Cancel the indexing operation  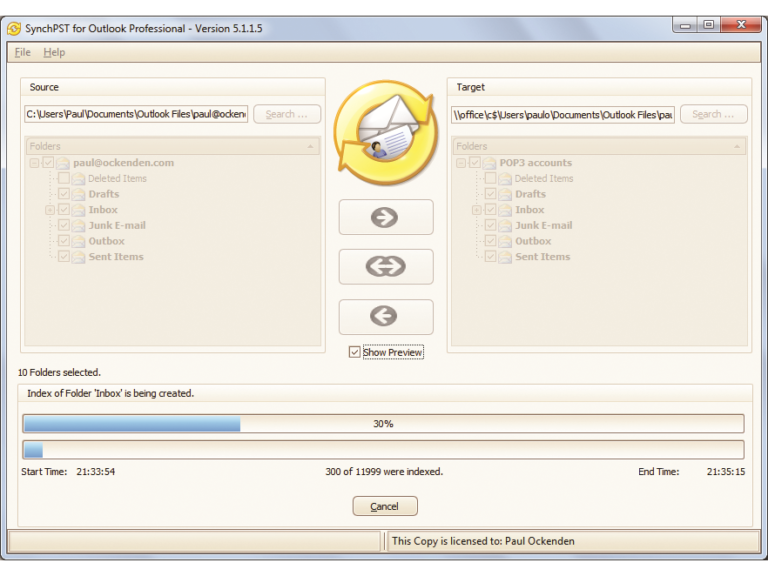tap(385, 506)
